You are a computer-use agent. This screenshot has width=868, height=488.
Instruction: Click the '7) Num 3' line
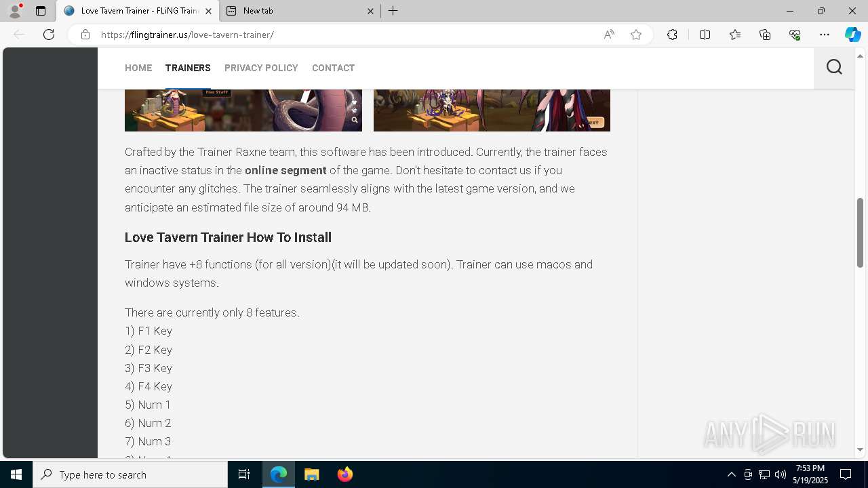[148, 441]
